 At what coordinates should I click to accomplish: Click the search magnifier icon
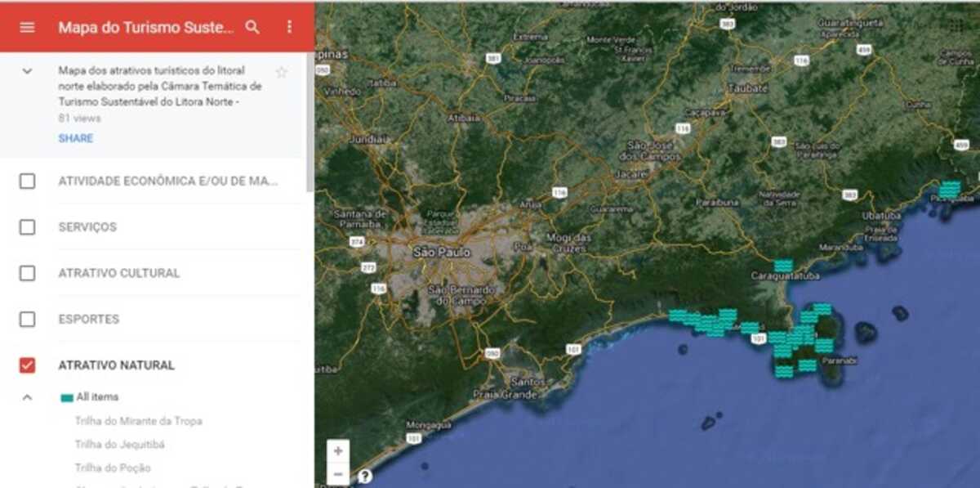(x=252, y=27)
